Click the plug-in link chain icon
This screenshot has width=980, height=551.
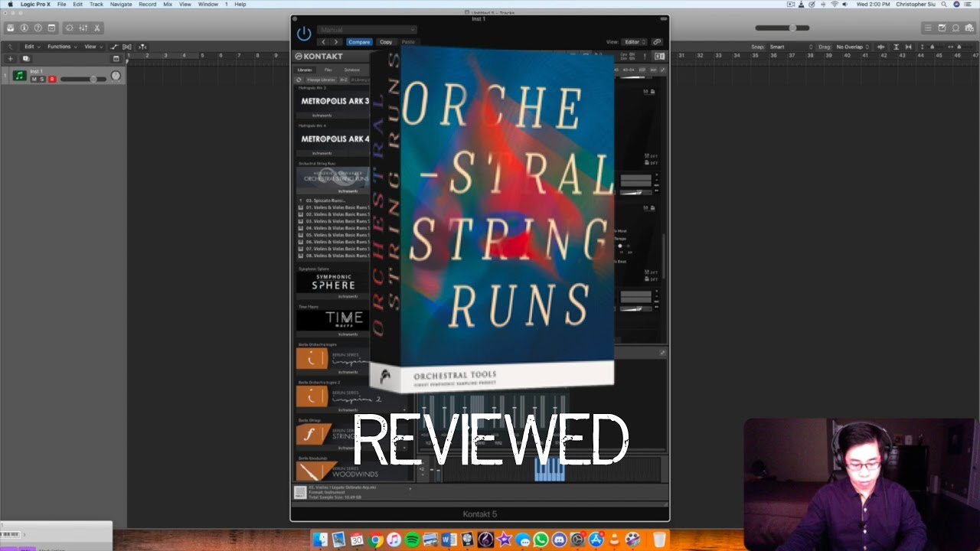pyautogui.click(x=657, y=42)
